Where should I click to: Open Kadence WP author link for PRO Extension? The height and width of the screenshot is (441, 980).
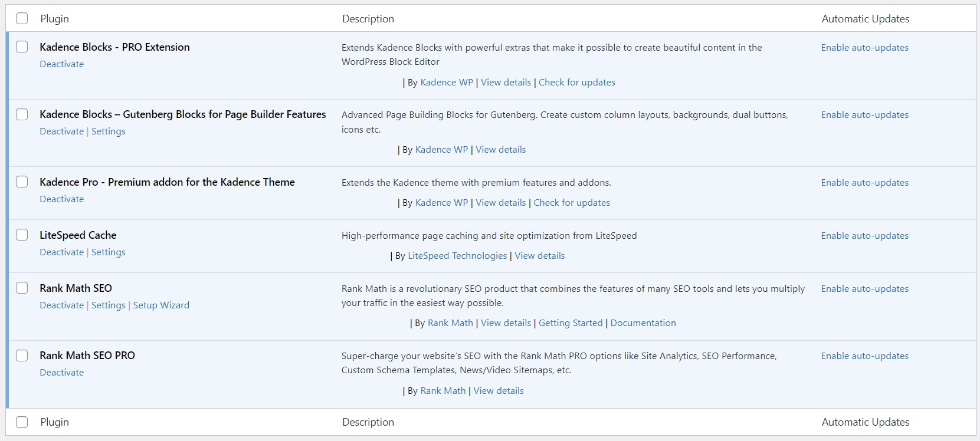point(447,83)
